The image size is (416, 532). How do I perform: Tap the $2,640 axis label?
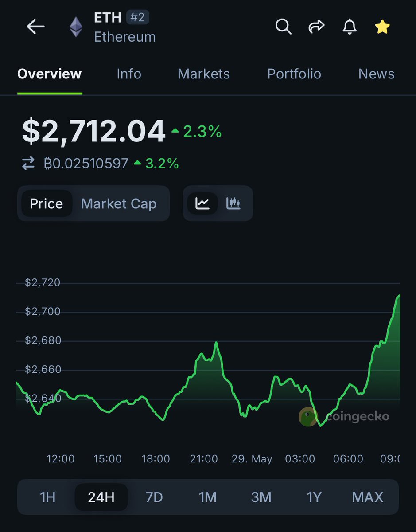click(x=42, y=398)
